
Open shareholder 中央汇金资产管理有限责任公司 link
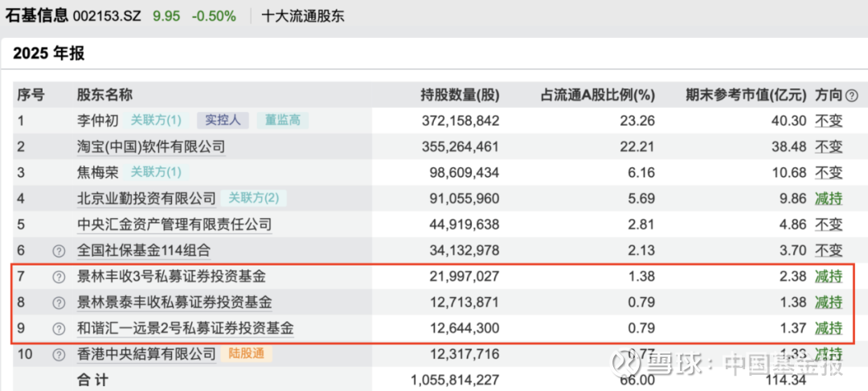tap(174, 224)
